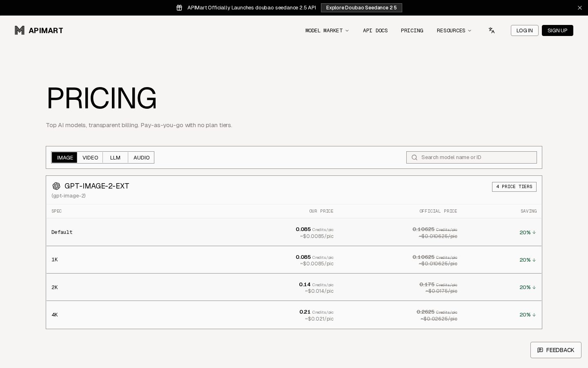The image size is (588, 368).
Task: Switch to the Audio tab
Action: [141, 157]
